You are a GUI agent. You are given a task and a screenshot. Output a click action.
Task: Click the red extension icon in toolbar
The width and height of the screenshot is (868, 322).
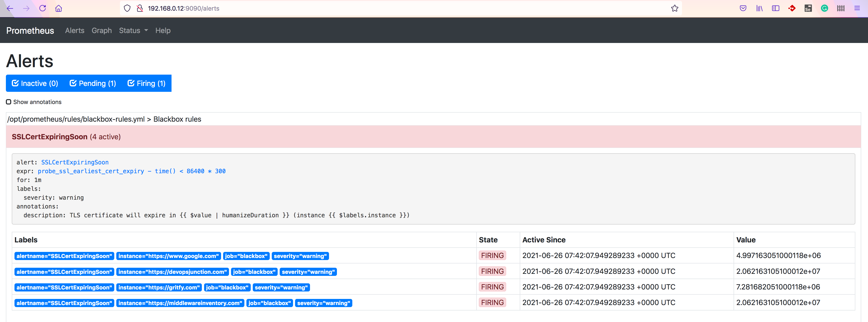tap(792, 8)
